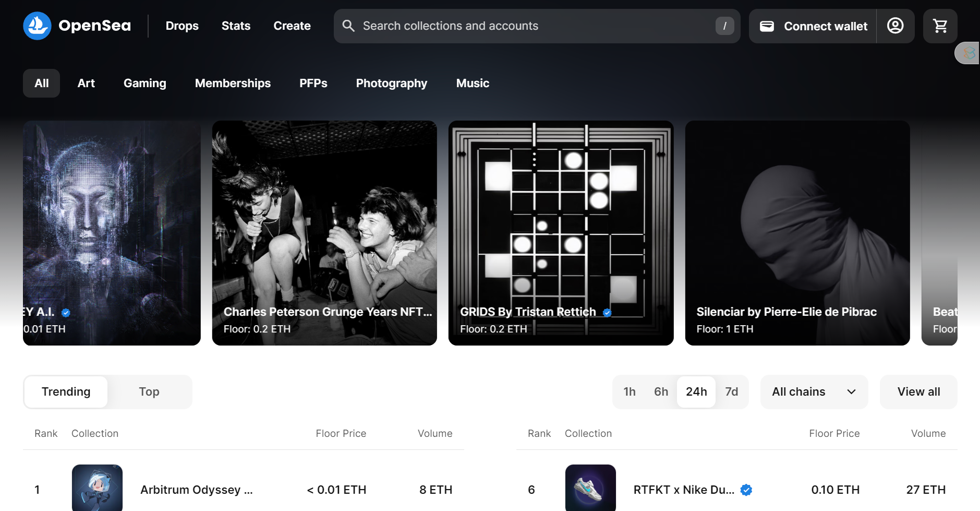Click the slash shortcut key badge
This screenshot has width=980, height=511.
[x=724, y=26]
